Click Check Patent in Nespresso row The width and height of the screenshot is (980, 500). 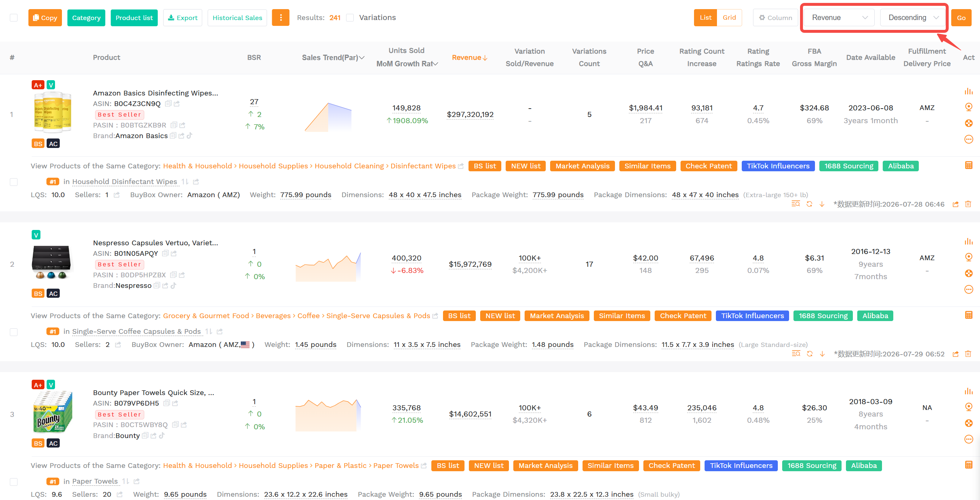click(682, 316)
